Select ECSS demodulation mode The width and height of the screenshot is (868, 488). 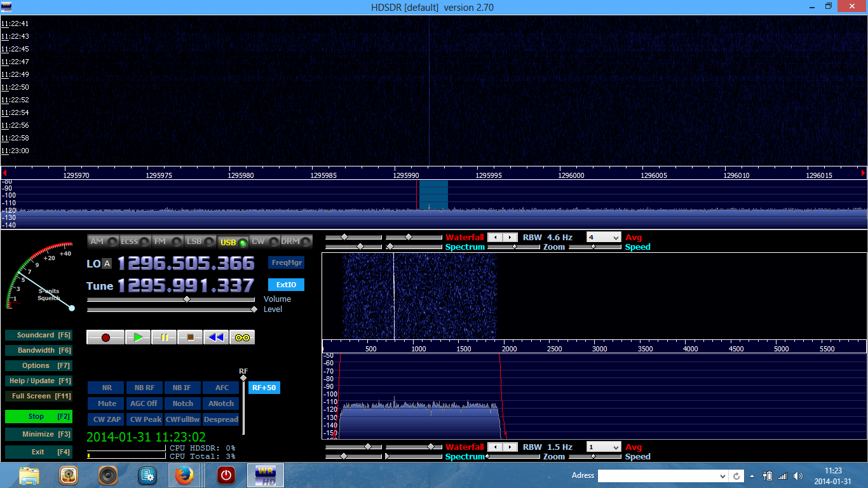[x=135, y=241]
